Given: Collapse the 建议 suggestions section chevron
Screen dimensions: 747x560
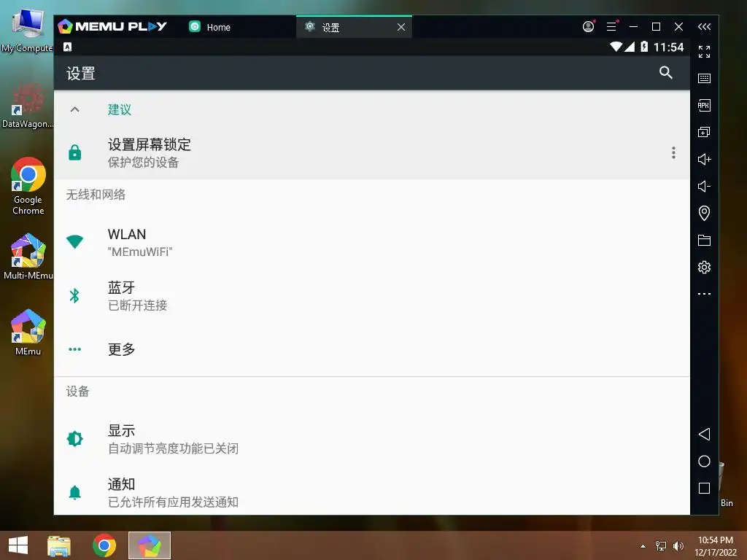Looking at the screenshot, I should click(x=75, y=109).
